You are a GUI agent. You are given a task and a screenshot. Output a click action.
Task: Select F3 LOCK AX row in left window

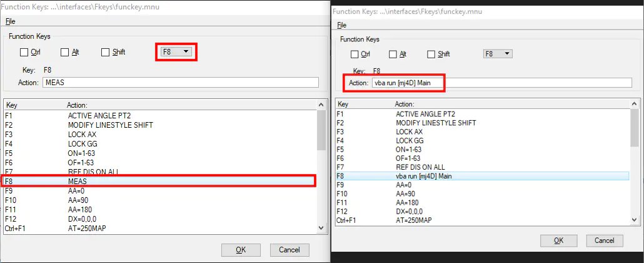coord(160,134)
